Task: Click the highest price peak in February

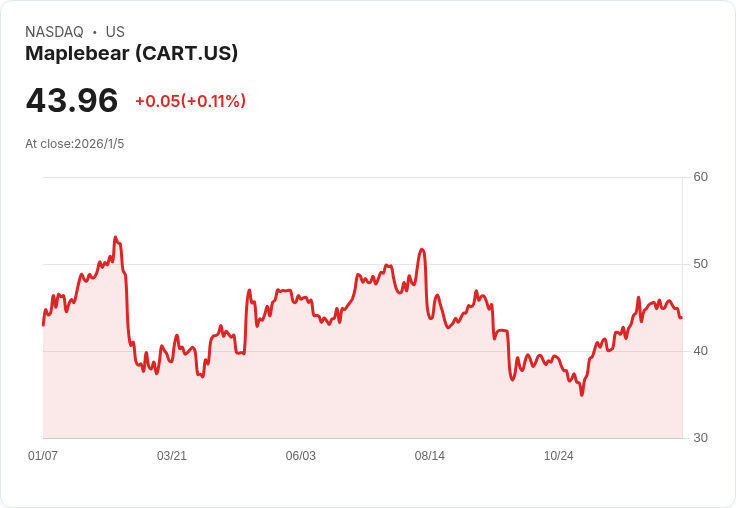Action: [115, 238]
